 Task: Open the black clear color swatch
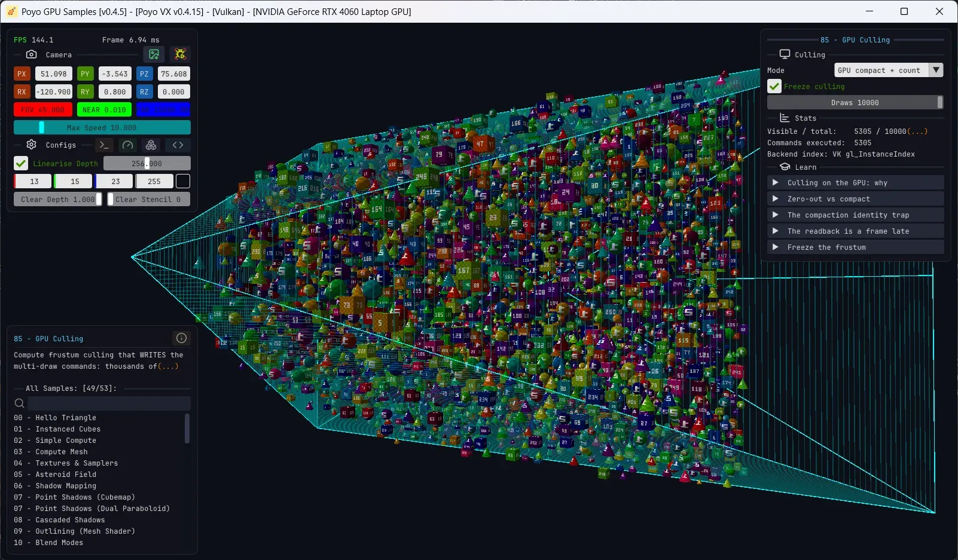(183, 181)
